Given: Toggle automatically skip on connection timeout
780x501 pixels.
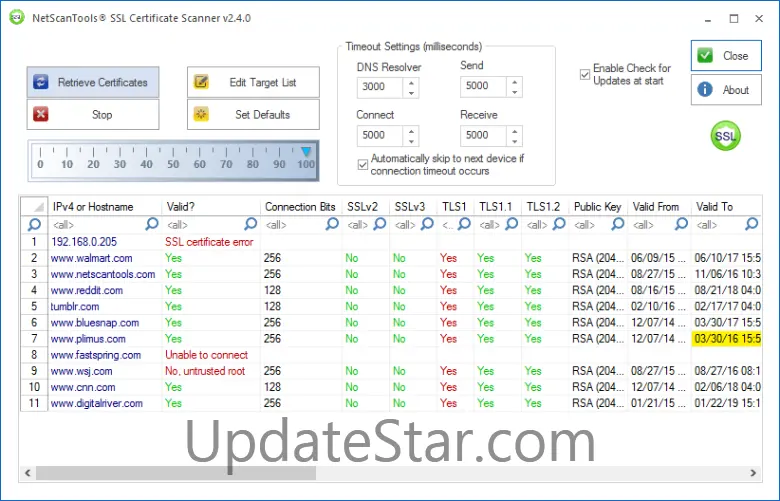Looking at the screenshot, I should tap(363, 165).
